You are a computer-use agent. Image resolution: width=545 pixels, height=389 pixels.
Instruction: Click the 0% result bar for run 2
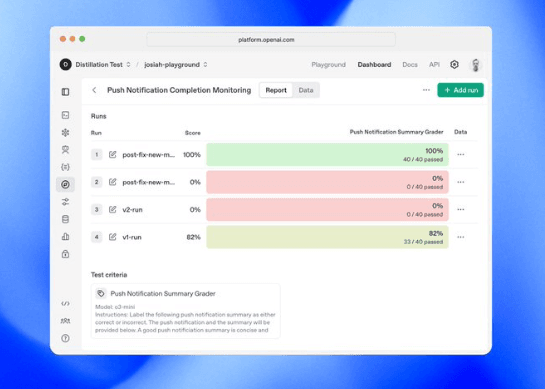(327, 182)
